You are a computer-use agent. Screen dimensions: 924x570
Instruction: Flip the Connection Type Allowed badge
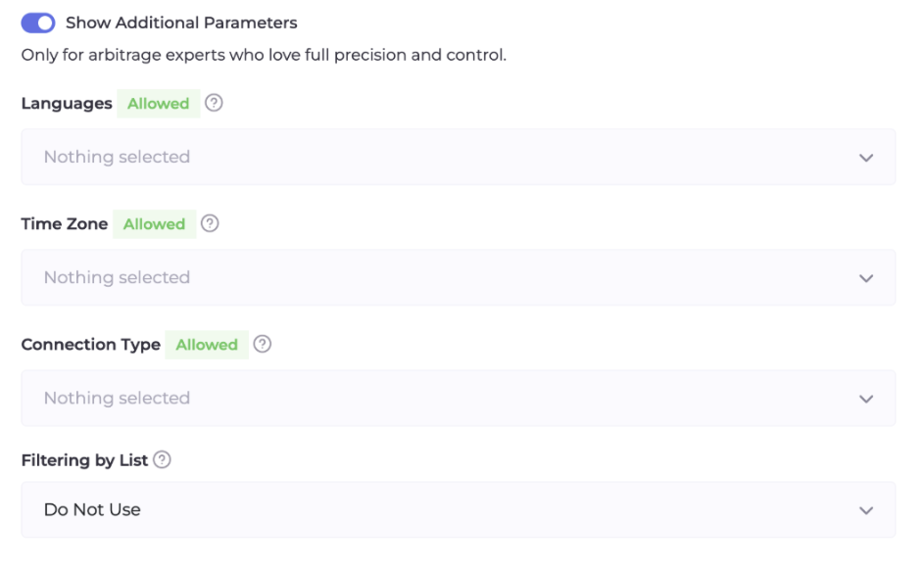click(x=207, y=345)
